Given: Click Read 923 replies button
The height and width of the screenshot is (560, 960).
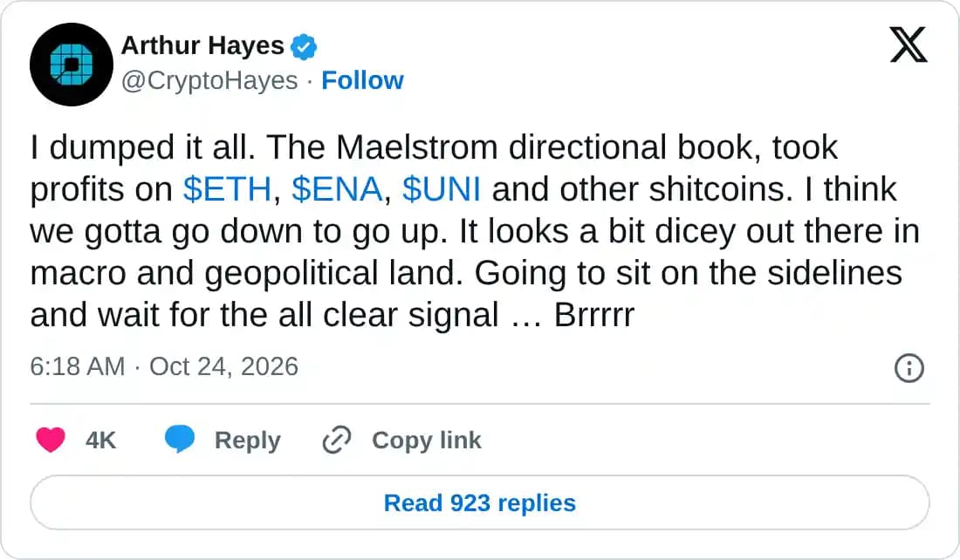Looking at the screenshot, I should point(480,502).
